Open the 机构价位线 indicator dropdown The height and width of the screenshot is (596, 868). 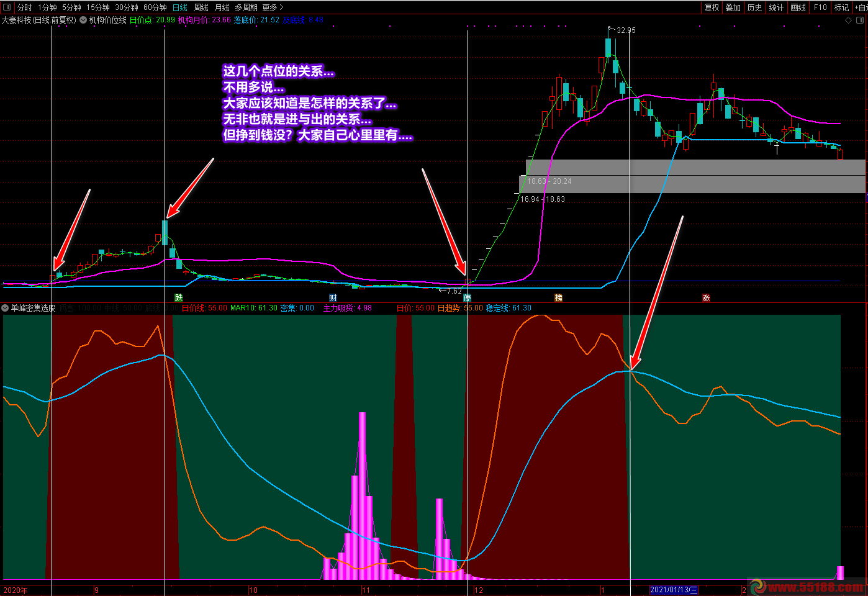pos(83,20)
